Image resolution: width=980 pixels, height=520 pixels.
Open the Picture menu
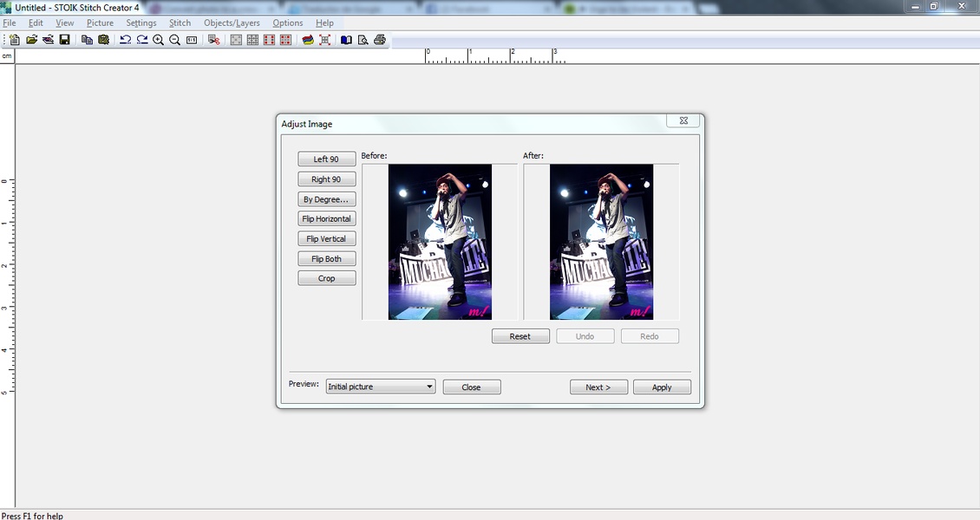click(100, 23)
